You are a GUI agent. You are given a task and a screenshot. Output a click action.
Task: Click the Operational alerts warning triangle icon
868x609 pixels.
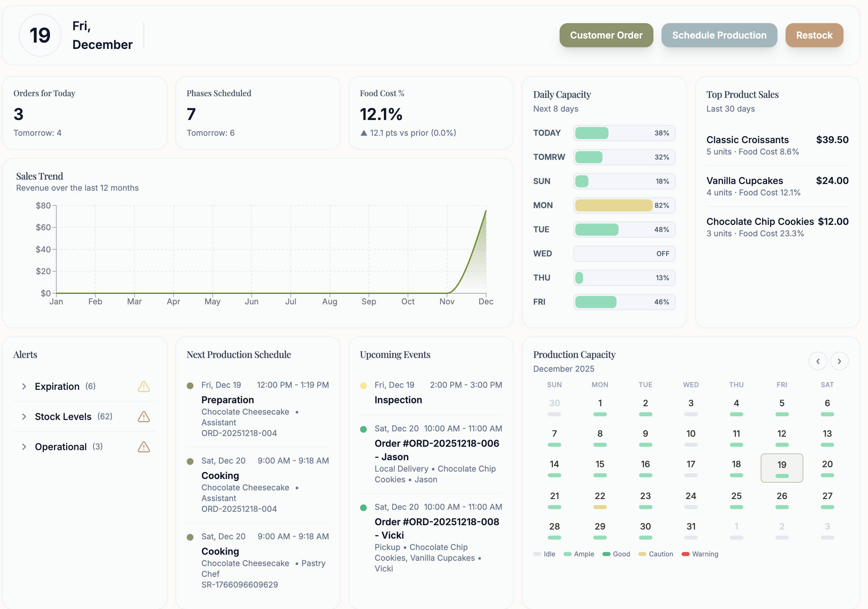(144, 447)
